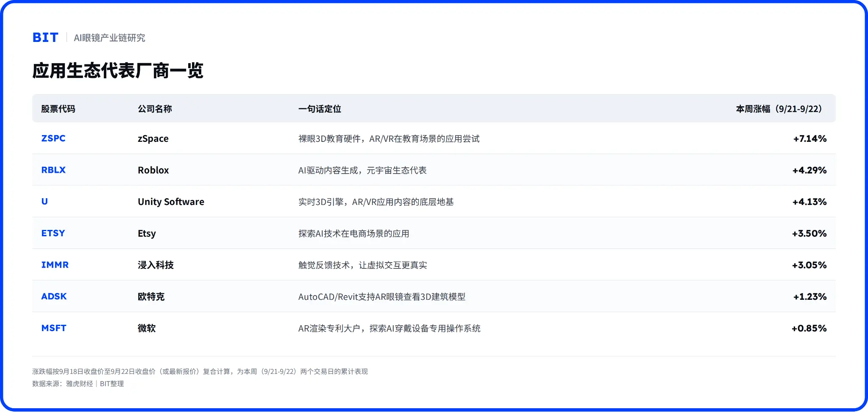Screen dimensions: 868x412
Task: Select the AI驱动内容生成 description
Action: click(x=362, y=170)
